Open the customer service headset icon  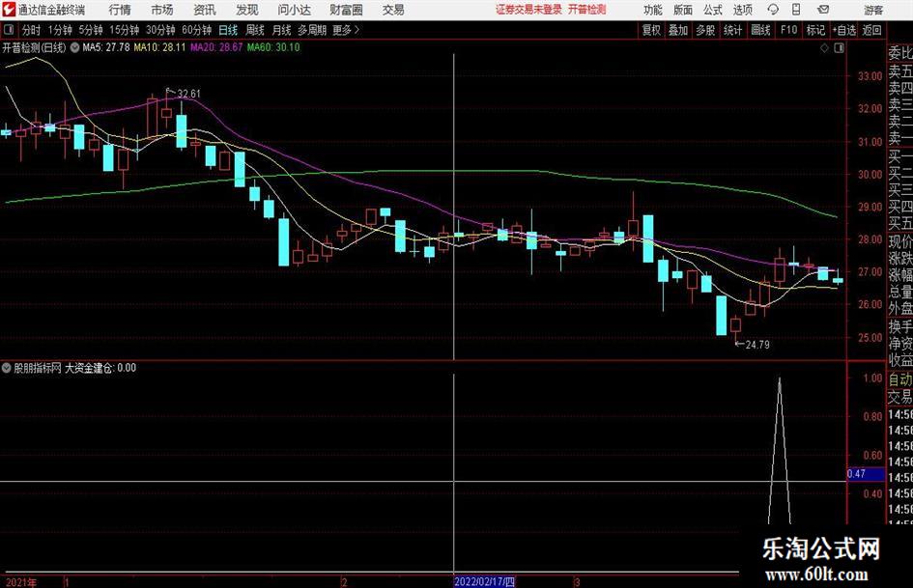click(x=773, y=10)
